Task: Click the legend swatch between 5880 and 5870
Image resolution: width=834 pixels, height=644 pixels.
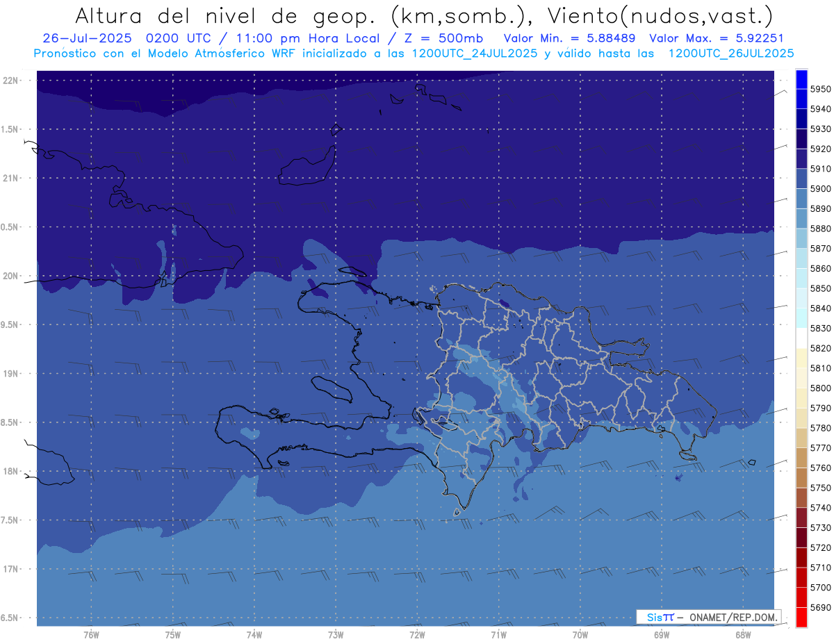Action: [801, 239]
